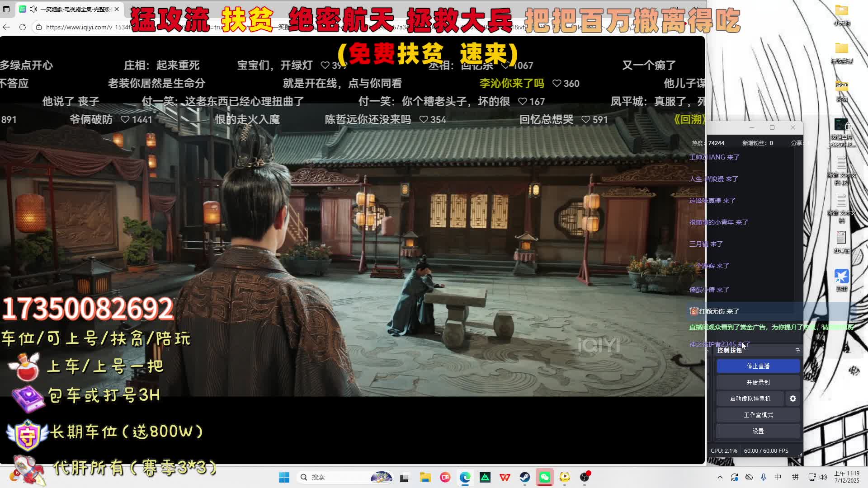Click the browser back arrow

tap(6, 27)
